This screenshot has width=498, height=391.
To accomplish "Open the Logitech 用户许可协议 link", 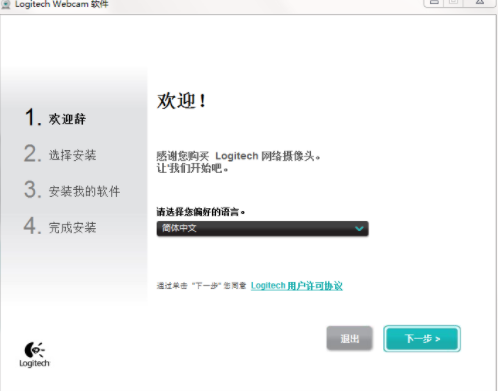I will click(x=297, y=286).
